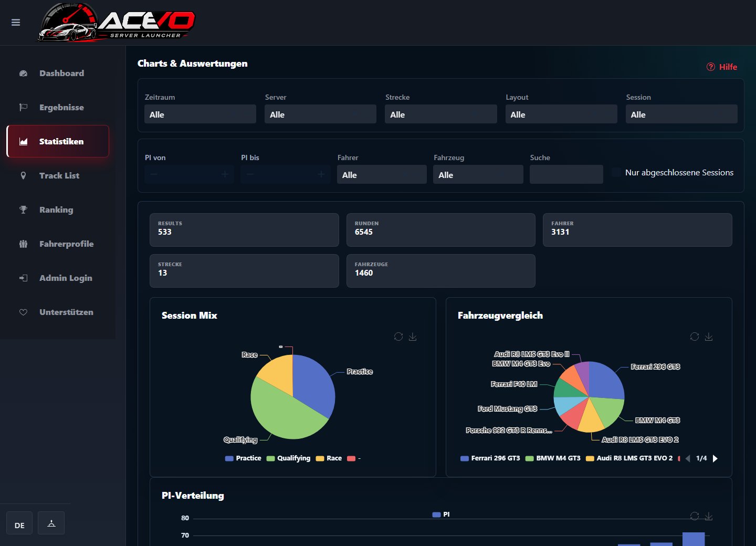Change language with the DE button
This screenshot has width=756, height=546.
tap(19, 523)
